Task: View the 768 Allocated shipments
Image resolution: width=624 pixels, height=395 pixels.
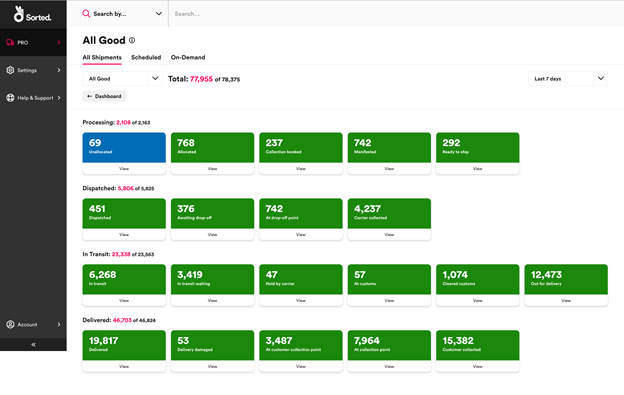Action: (x=213, y=169)
